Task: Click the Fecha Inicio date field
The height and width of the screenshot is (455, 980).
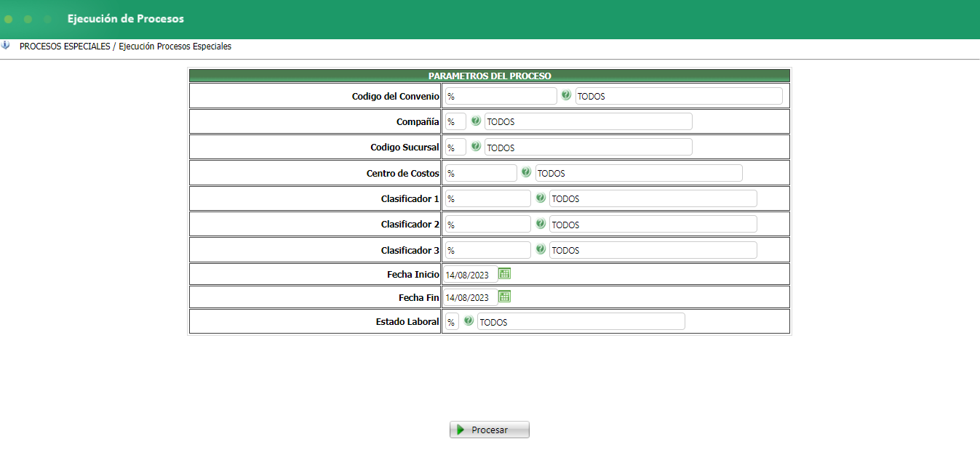Action: tap(471, 274)
